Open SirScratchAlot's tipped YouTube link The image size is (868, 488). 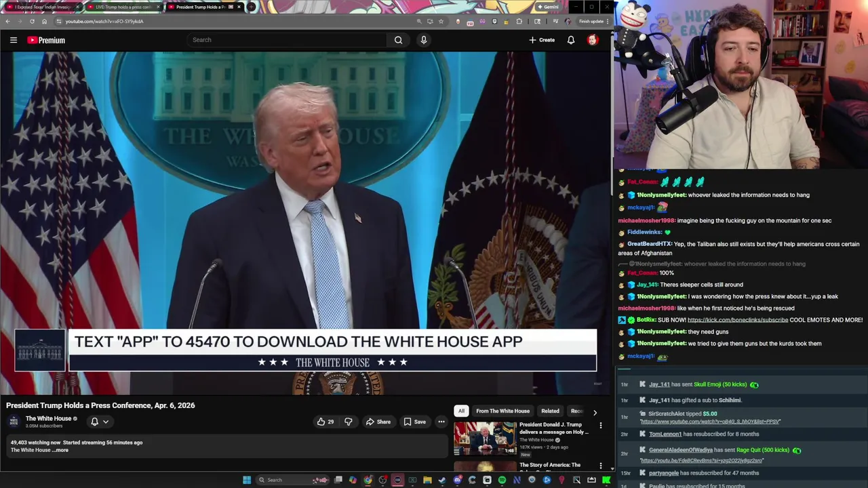pyautogui.click(x=710, y=422)
